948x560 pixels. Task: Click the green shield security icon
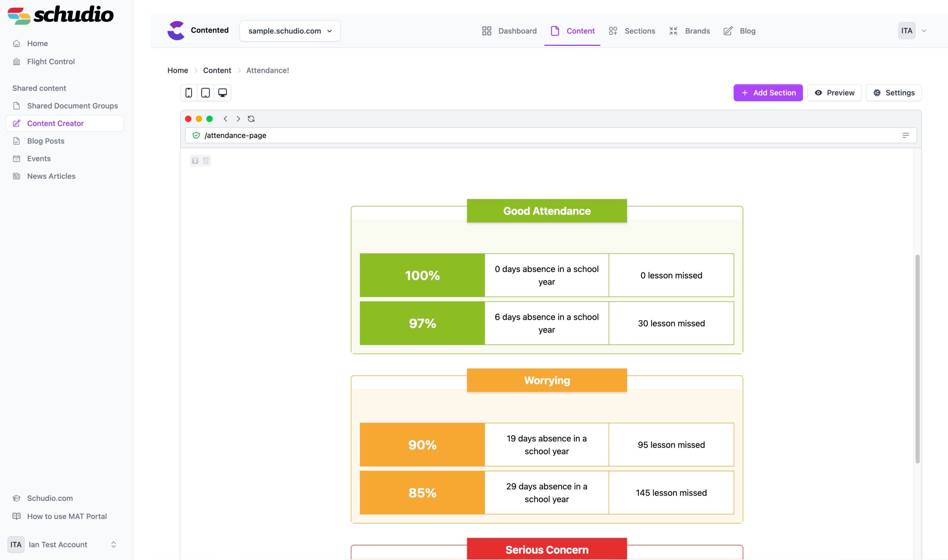[x=196, y=135]
